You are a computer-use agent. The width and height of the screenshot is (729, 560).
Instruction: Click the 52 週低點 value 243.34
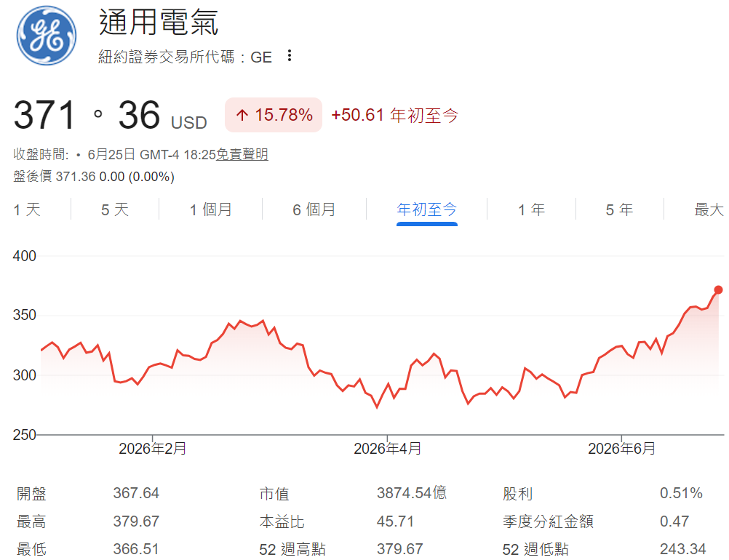pos(683,549)
